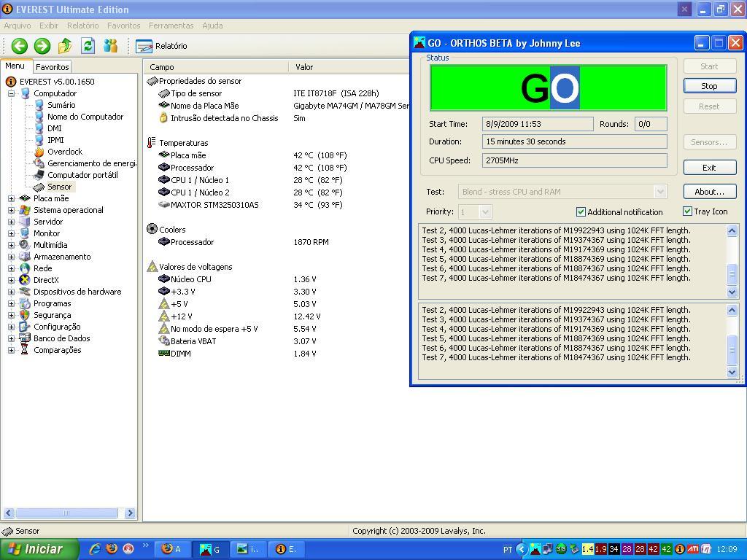Select the Segurança shield icon in tree
This screenshot has width=747, height=560.
[25, 315]
